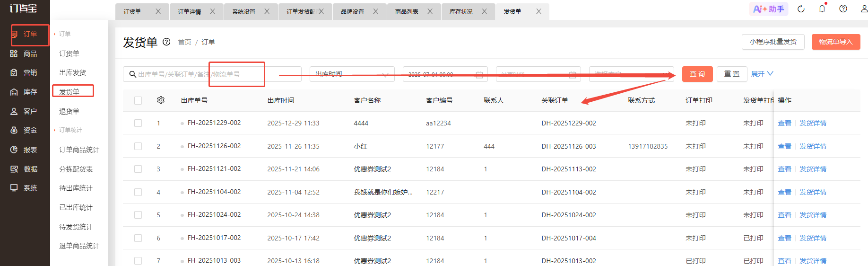Open 发货详情 for FH-20251126-002

click(x=813, y=146)
